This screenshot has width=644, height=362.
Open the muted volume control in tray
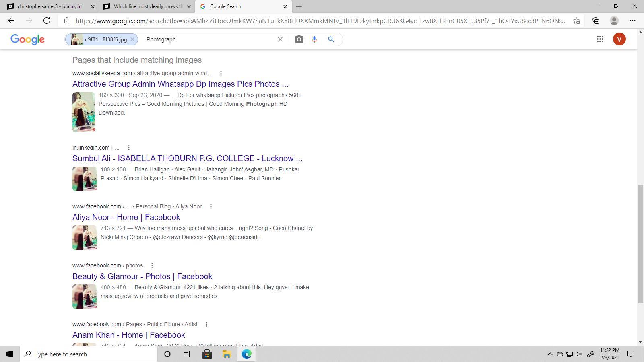579,354
